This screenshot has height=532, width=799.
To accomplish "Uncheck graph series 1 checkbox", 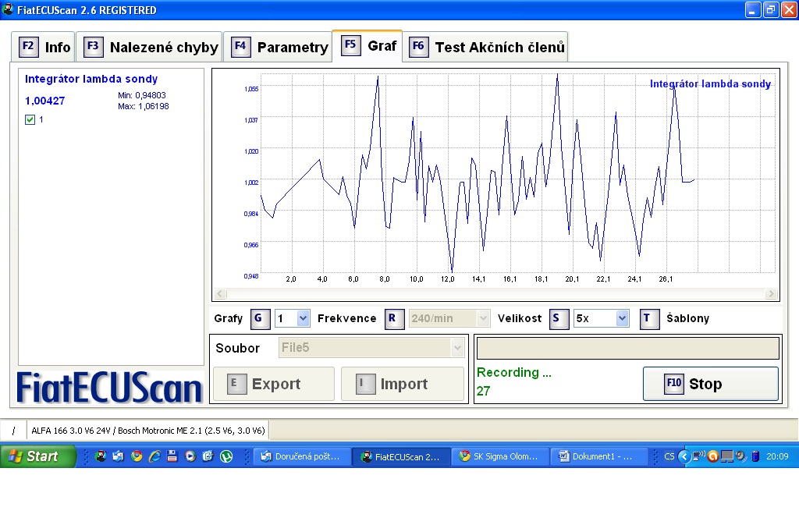I will coord(30,119).
